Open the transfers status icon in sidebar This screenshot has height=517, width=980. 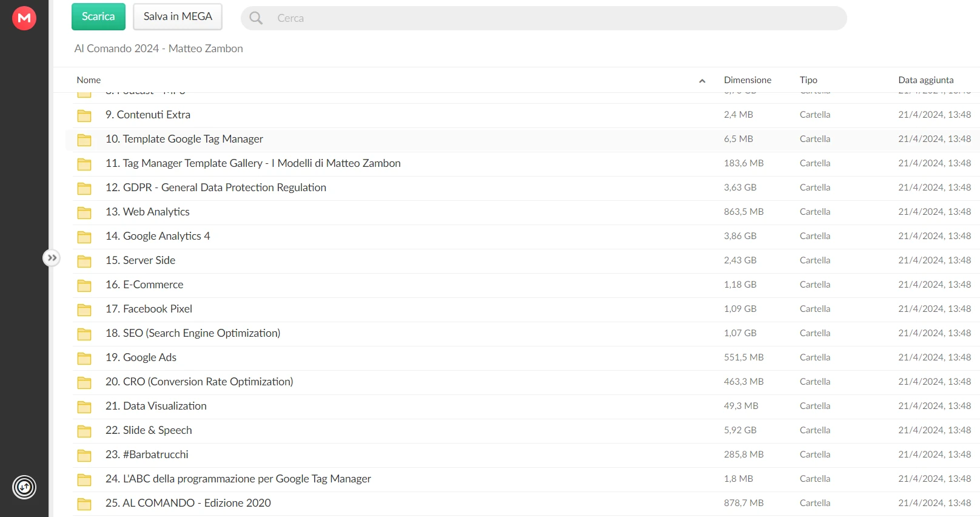[24, 487]
